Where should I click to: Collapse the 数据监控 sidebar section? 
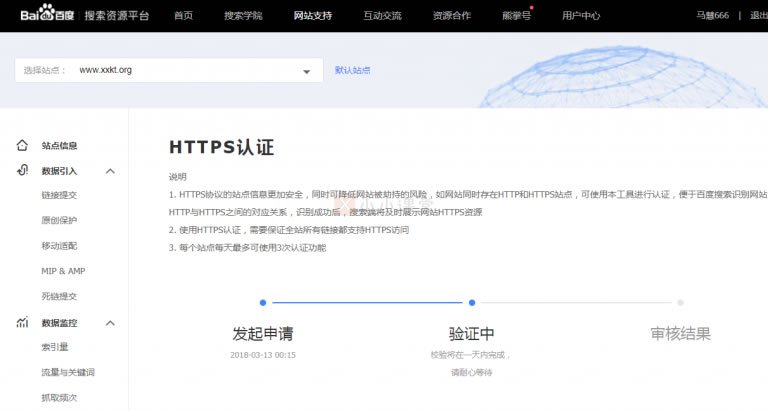coord(110,323)
